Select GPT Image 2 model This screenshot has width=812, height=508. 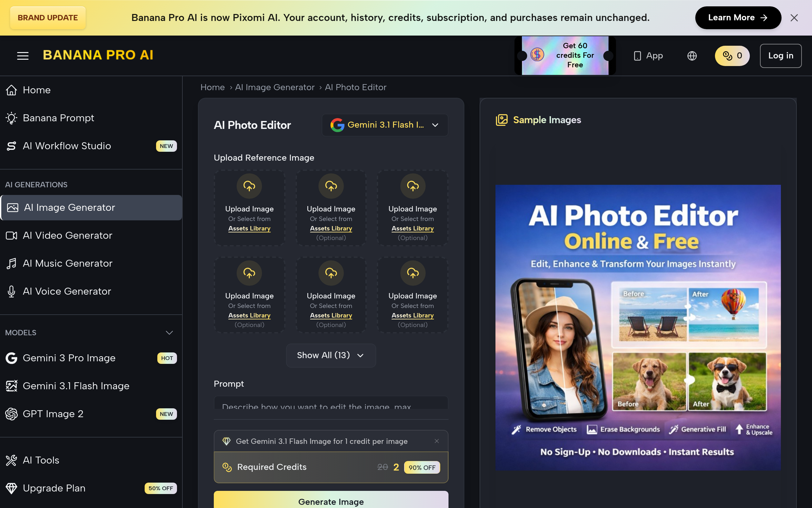91,414
